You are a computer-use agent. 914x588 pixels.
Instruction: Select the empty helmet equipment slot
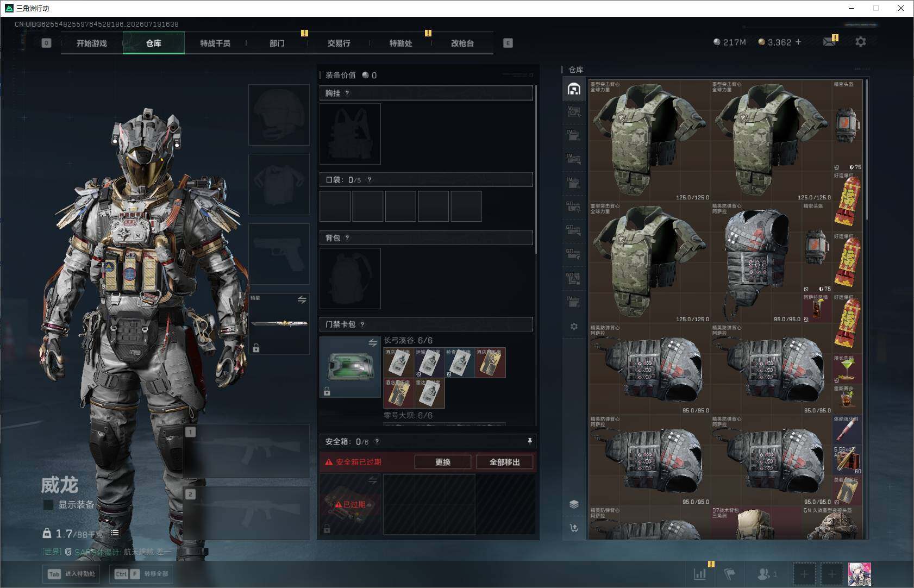pyautogui.click(x=279, y=115)
